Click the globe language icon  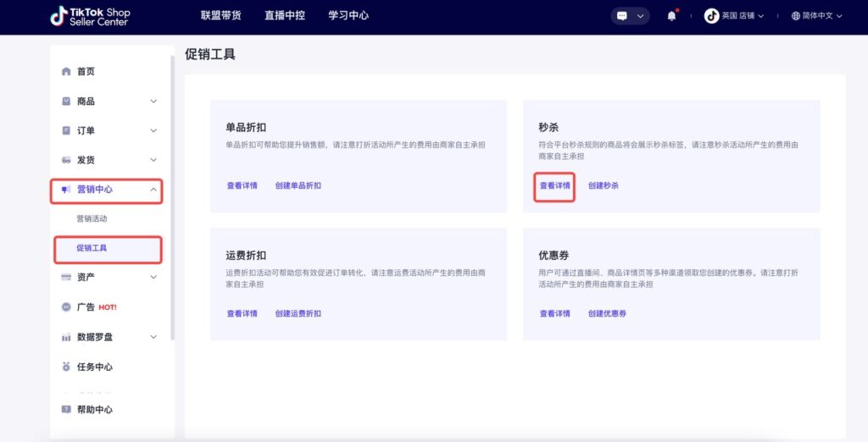[x=795, y=16]
